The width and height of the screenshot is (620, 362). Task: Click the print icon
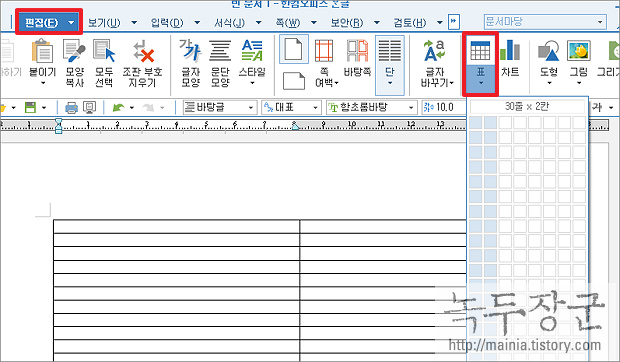tap(71, 107)
